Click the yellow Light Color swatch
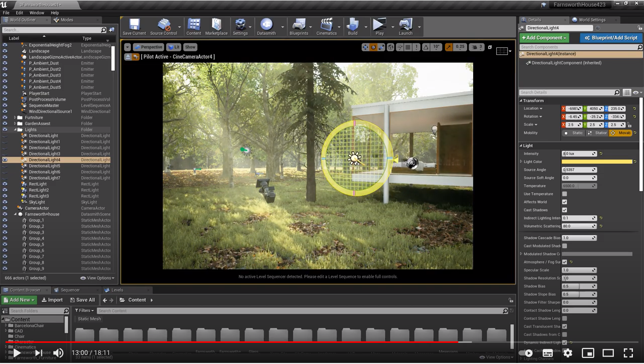 [x=597, y=162]
